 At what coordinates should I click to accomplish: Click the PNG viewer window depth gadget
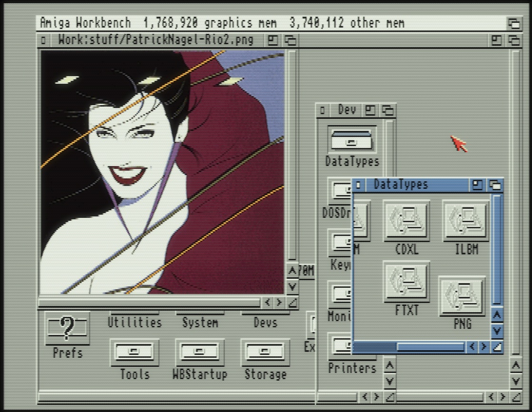pos(290,40)
